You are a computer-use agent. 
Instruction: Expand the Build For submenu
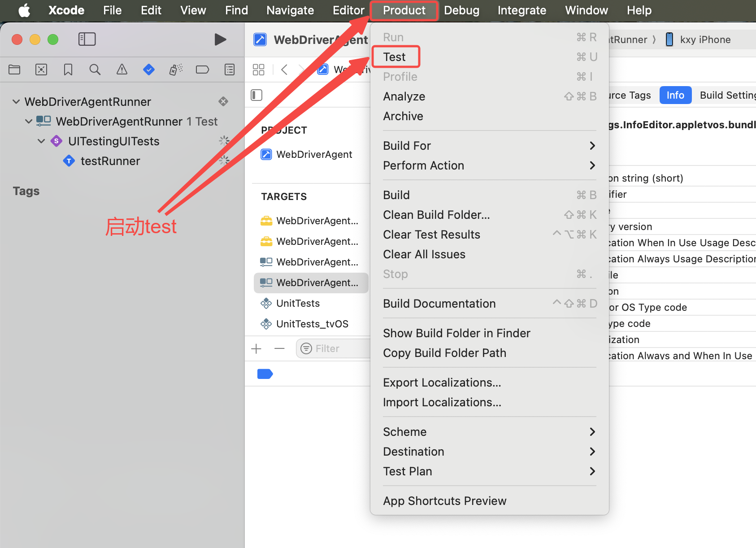click(490, 146)
